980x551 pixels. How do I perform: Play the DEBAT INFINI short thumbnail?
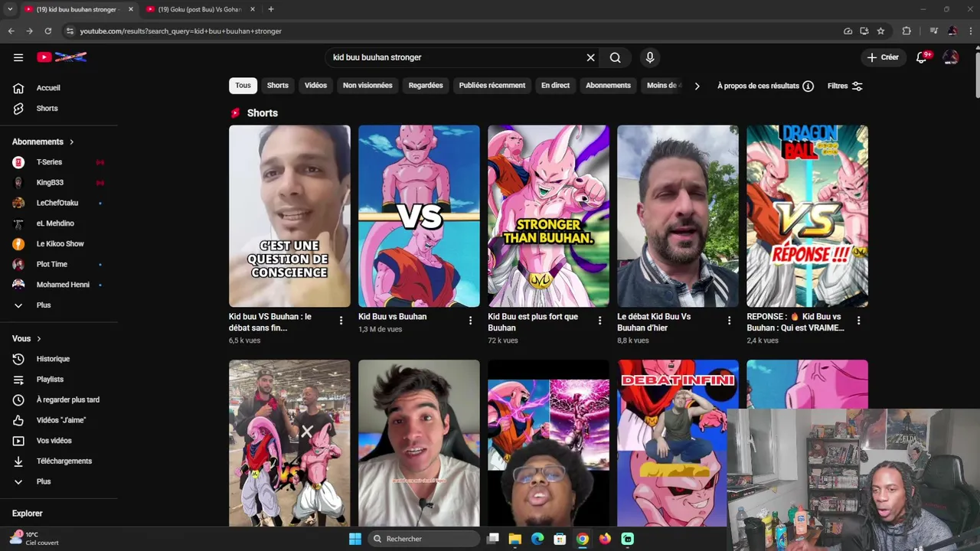pos(678,442)
